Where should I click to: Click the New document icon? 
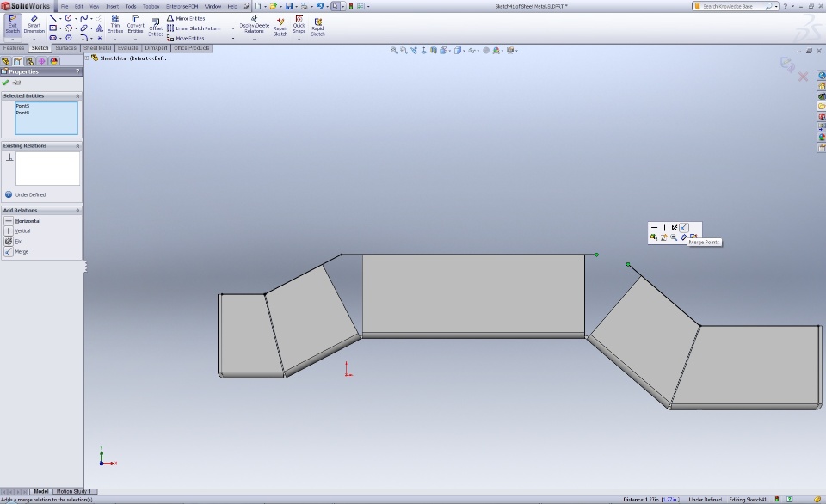[x=257, y=6]
